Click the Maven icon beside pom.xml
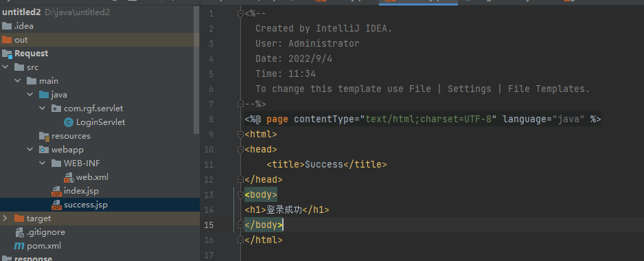 pos(19,246)
